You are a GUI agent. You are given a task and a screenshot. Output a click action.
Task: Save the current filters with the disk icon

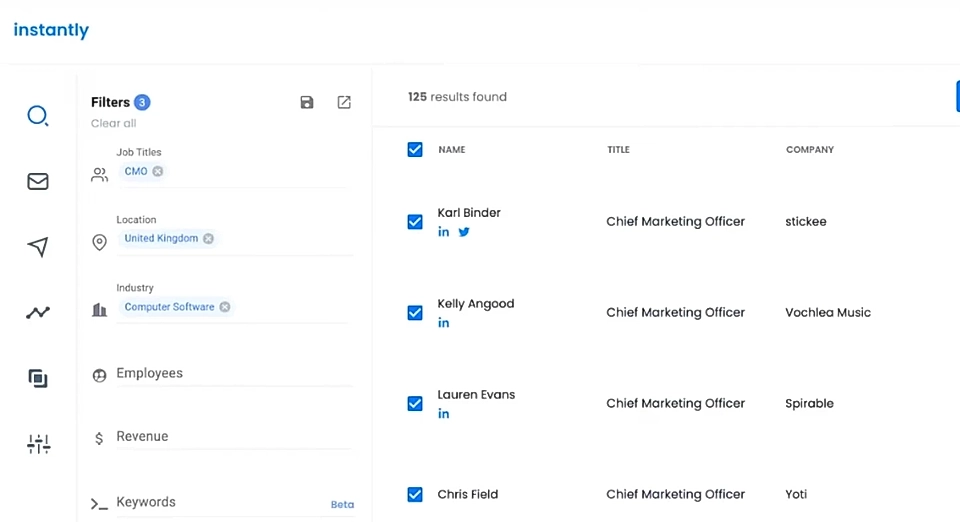[x=307, y=102]
